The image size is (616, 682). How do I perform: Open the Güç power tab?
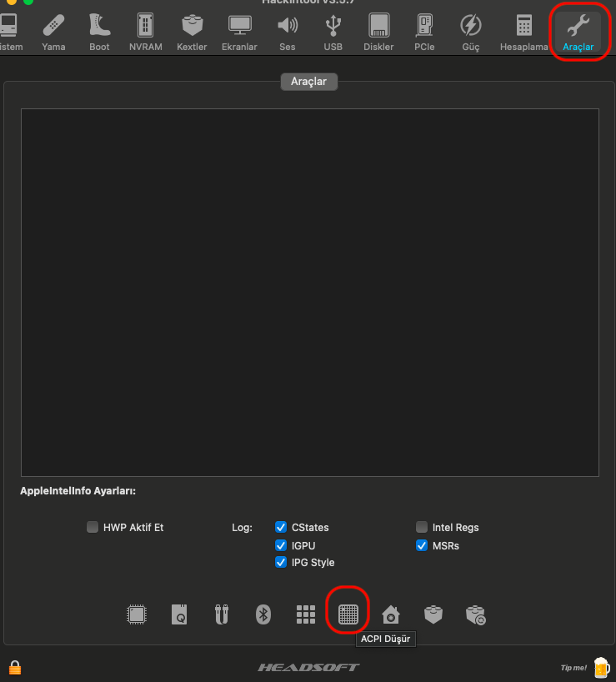(471, 33)
